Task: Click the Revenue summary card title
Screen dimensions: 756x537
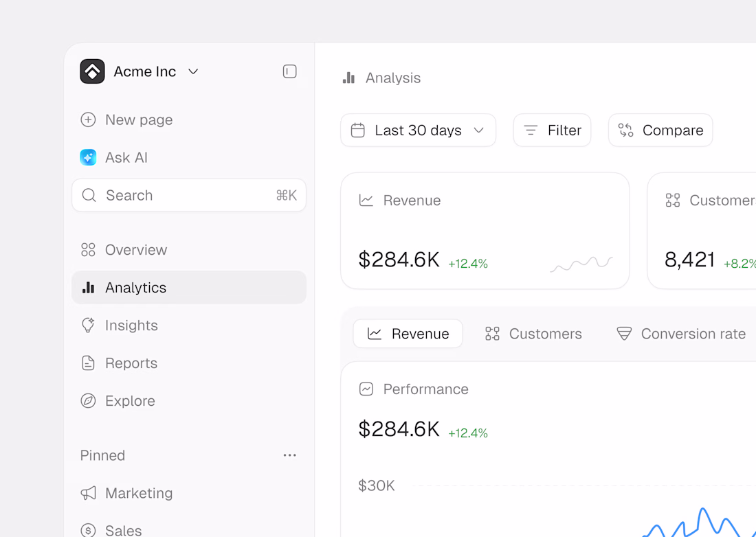Action: [x=412, y=201]
